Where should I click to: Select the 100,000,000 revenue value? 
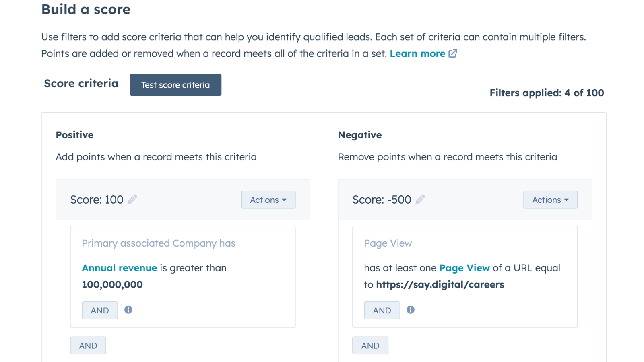112,285
